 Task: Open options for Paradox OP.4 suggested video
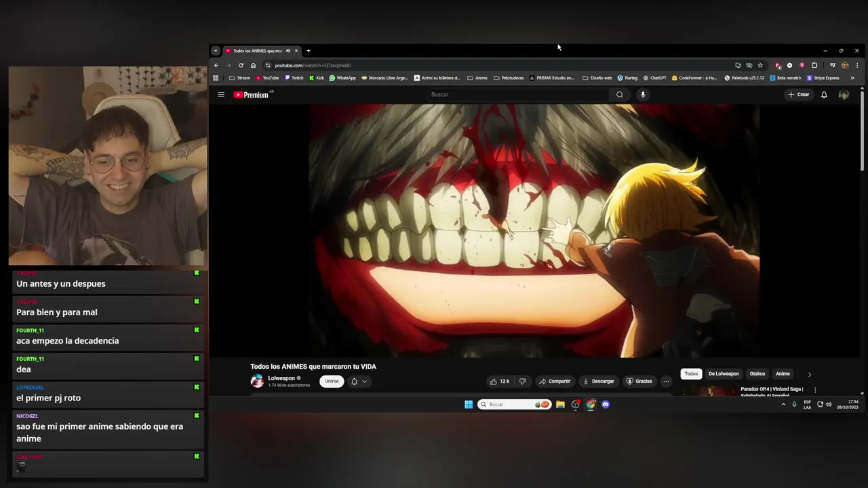coord(815,390)
